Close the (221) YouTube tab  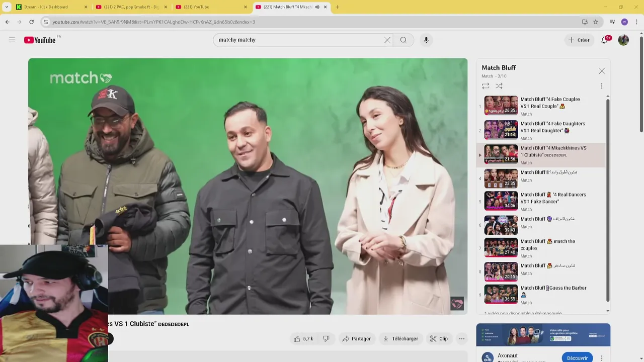pyautogui.click(x=246, y=7)
